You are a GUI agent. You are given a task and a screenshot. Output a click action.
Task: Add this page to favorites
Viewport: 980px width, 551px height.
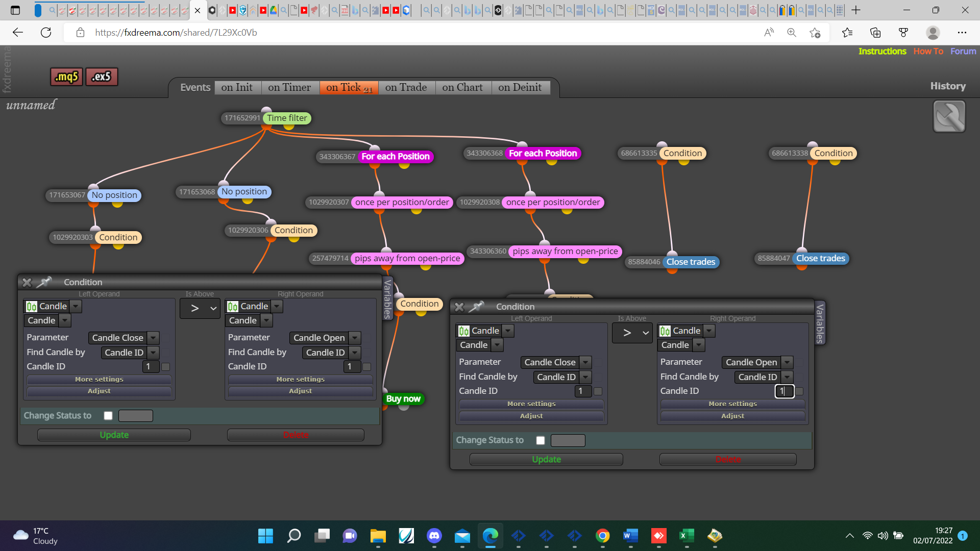(x=815, y=33)
